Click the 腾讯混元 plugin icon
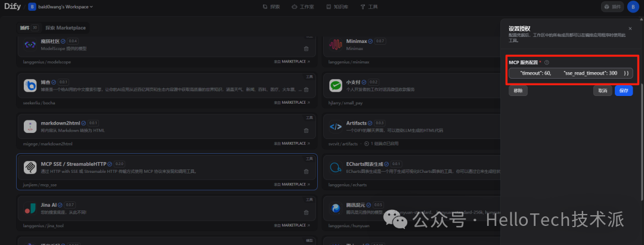This screenshot has height=245, width=644. (336, 209)
